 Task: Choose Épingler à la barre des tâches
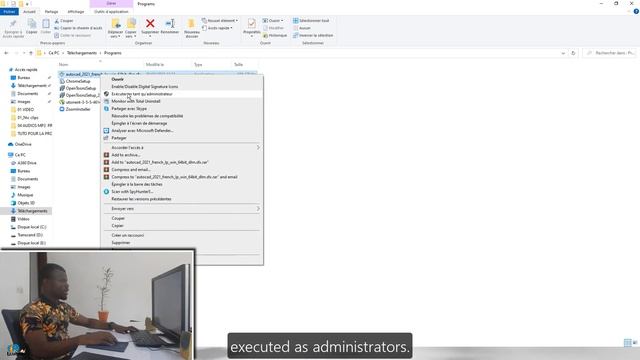(137, 184)
